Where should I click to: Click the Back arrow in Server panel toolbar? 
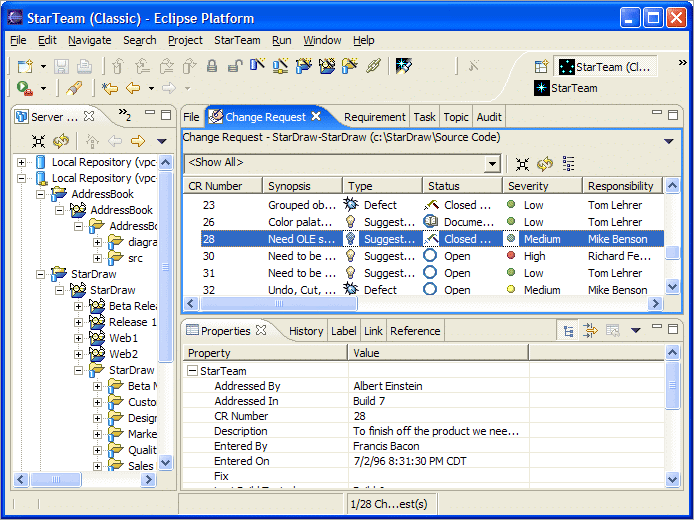click(x=115, y=142)
